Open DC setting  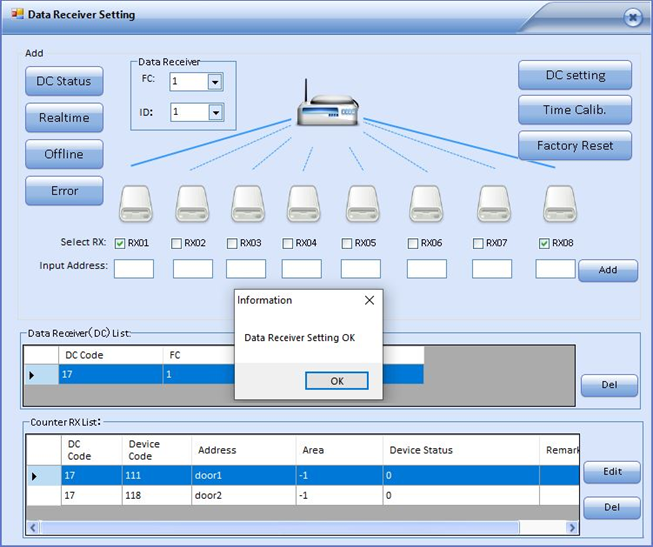[x=575, y=75]
